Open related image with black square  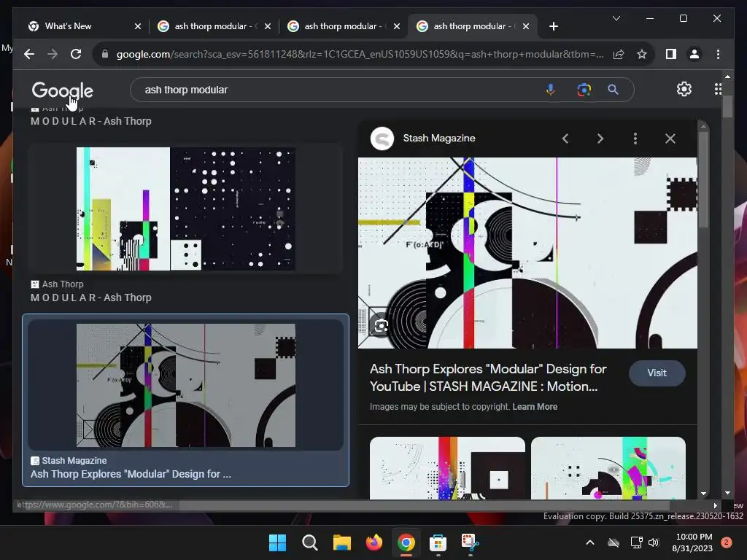click(x=447, y=468)
